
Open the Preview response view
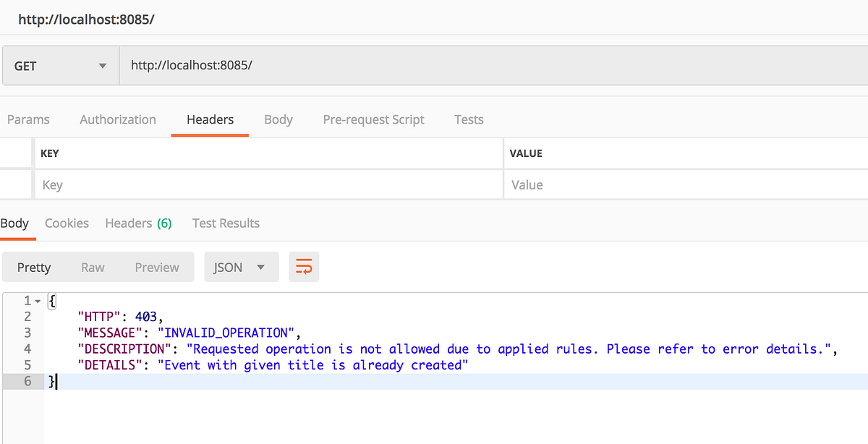(157, 267)
